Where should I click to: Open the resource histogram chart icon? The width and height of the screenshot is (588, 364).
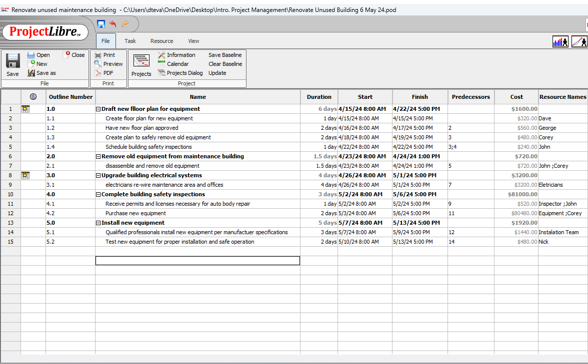560,42
